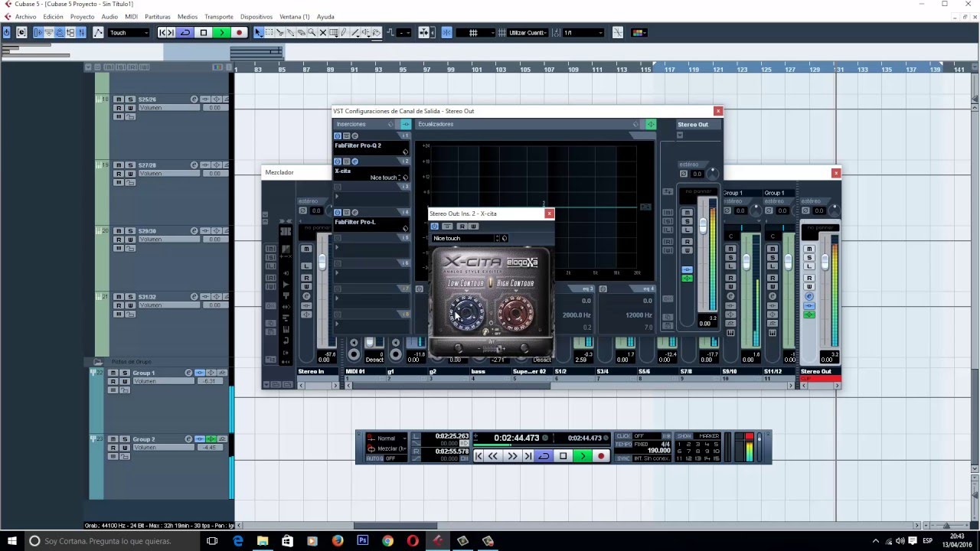
Task: Click the X-cita Low Contour knob
Action: 465,314
